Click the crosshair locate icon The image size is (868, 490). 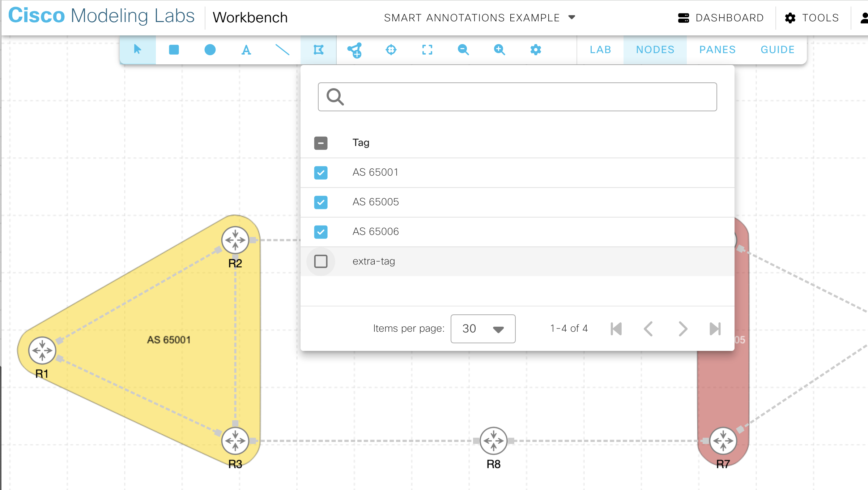pyautogui.click(x=391, y=50)
